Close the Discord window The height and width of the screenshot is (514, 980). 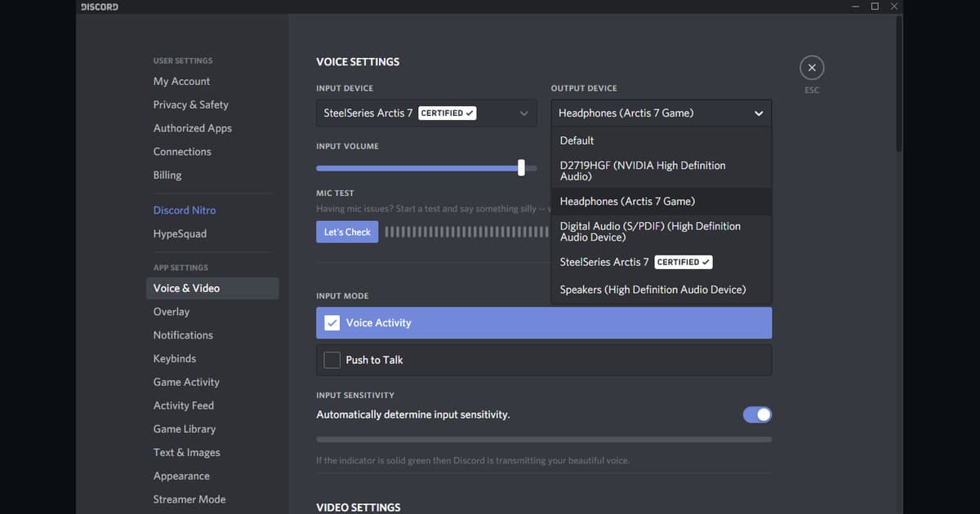click(894, 7)
